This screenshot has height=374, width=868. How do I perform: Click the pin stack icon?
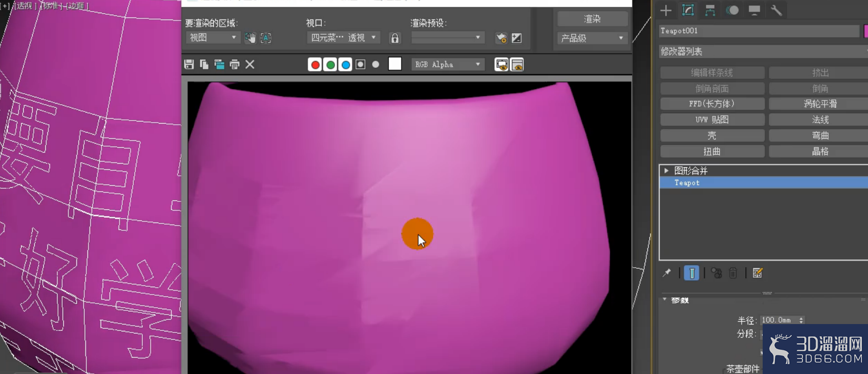(667, 272)
